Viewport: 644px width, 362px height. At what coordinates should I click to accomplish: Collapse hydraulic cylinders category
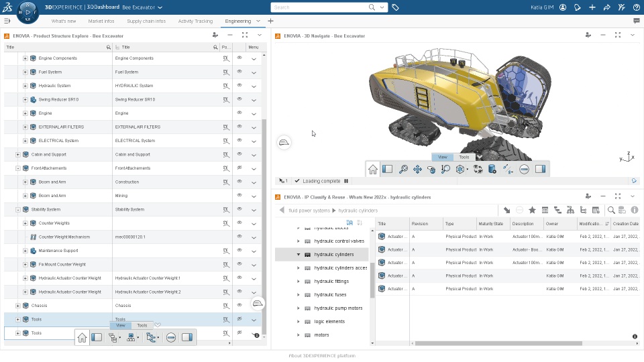pyautogui.click(x=299, y=255)
